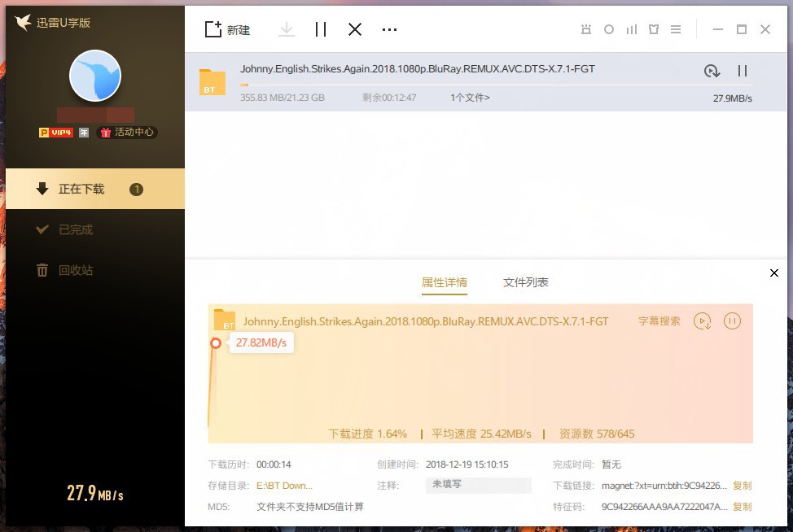Click play-while-downloading icon in the task row
This screenshot has height=532, width=793.
click(x=712, y=72)
